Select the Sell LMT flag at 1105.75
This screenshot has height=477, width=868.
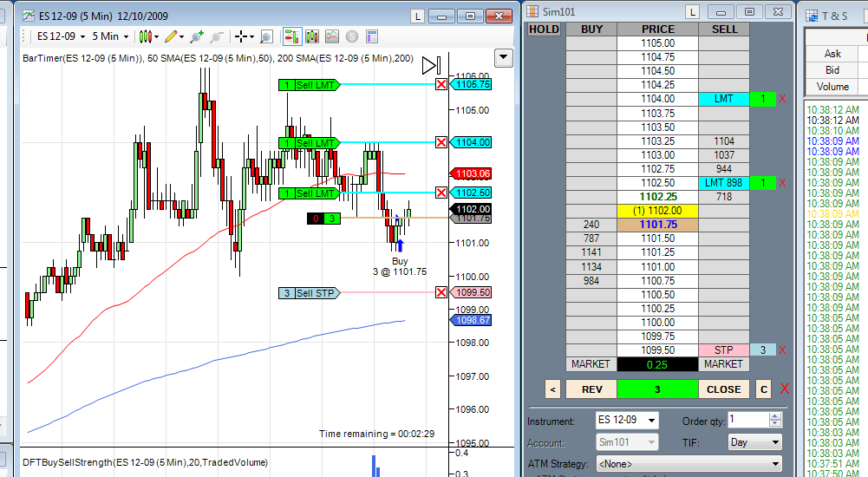(x=309, y=85)
